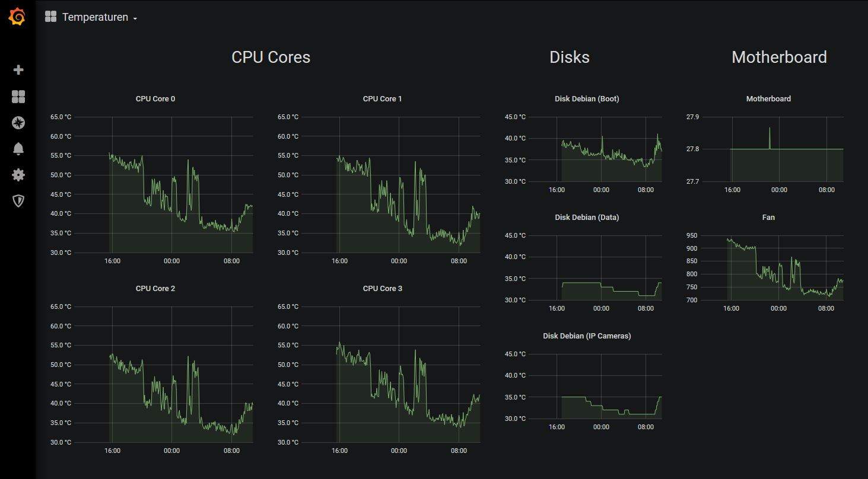
Task: Click the dashboard grid icon beside Temperaturen
Action: coord(50,17)
